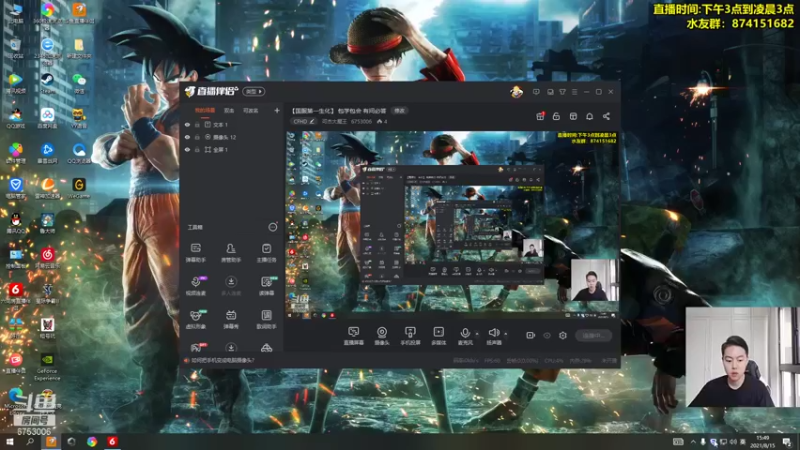Switch to the third scene tab
Viewport: 800px width, 450px height.
click(x=251, y=110)
